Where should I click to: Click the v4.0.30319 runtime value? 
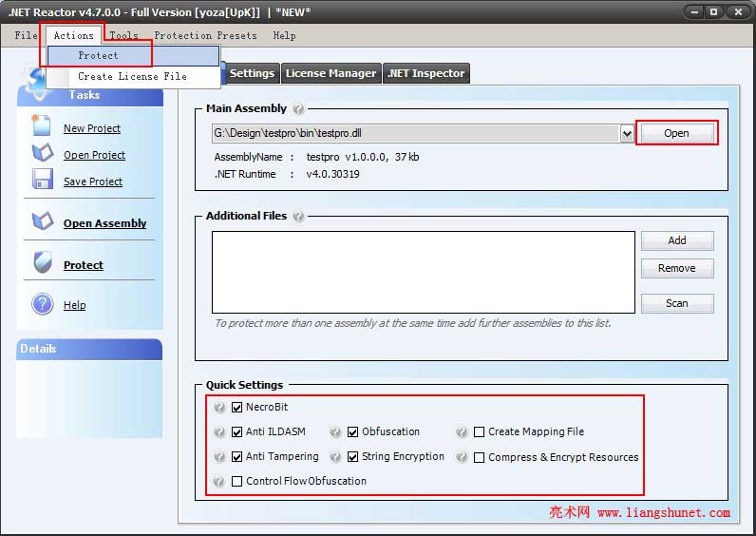pos(333,174)
